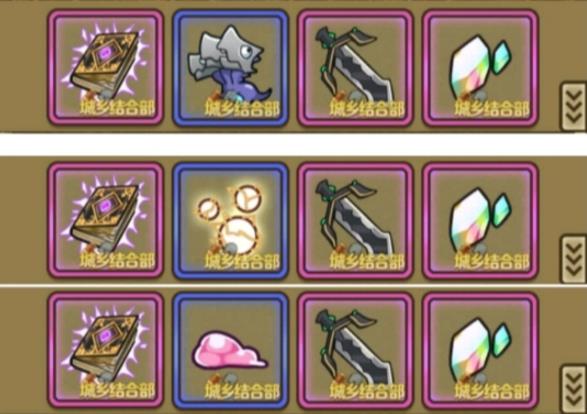Screen dimensions: 587x414
Task: Select the greatsword in the bottom row
Action: (x=355, y=350)
